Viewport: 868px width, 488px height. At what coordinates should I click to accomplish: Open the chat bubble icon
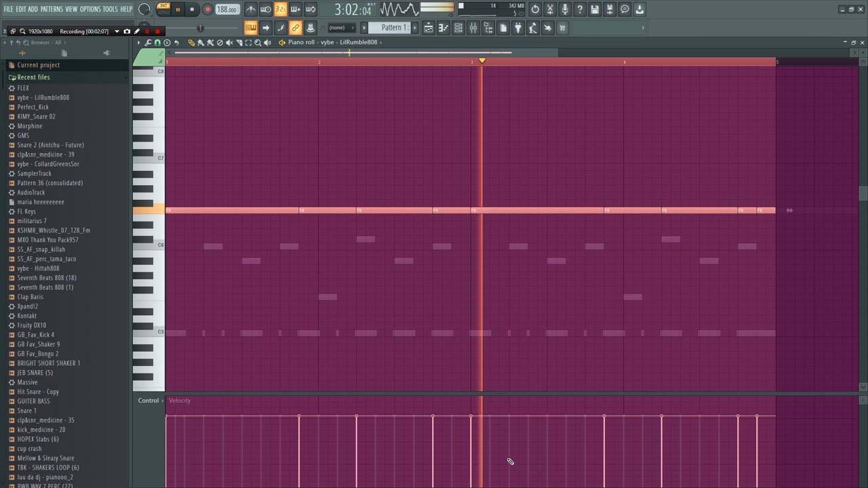[625, 9]
